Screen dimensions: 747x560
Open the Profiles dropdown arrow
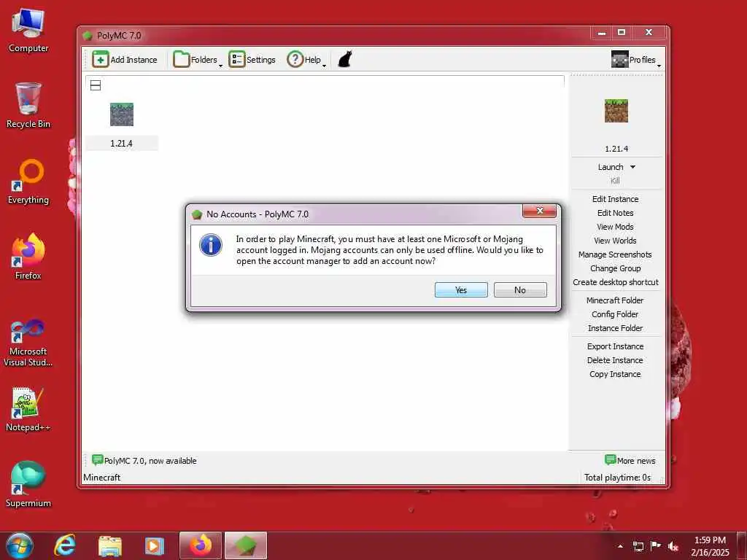click(659, 65)
